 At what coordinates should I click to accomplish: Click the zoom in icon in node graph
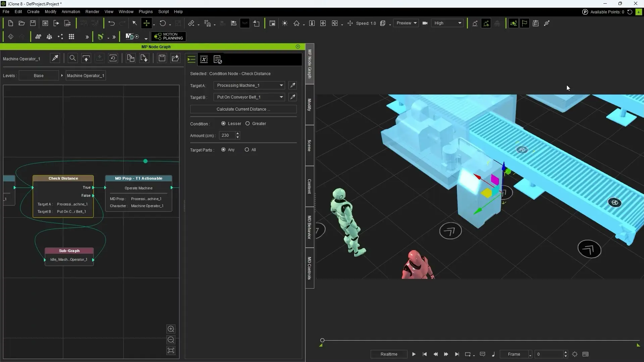point(171,329)
